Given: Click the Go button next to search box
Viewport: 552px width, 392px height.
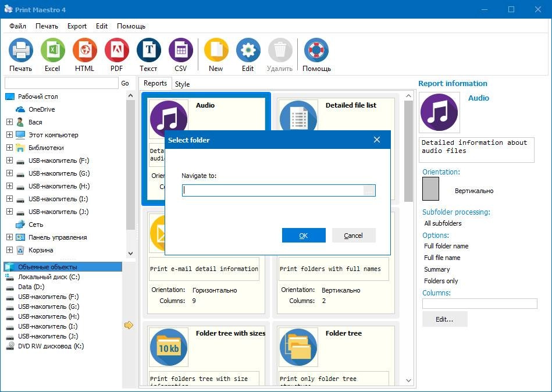Looking at the screenshot, I should tap(125, 83).
